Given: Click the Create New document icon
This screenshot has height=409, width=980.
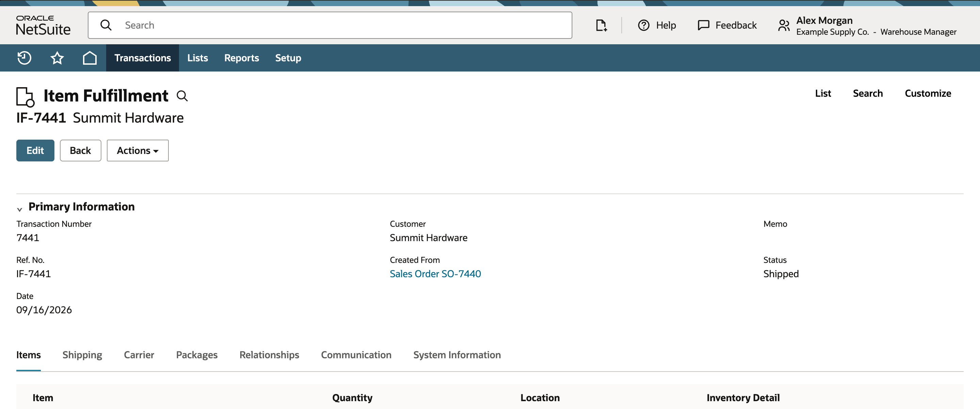Looking at the screenshot, I should tap(601, 25).
